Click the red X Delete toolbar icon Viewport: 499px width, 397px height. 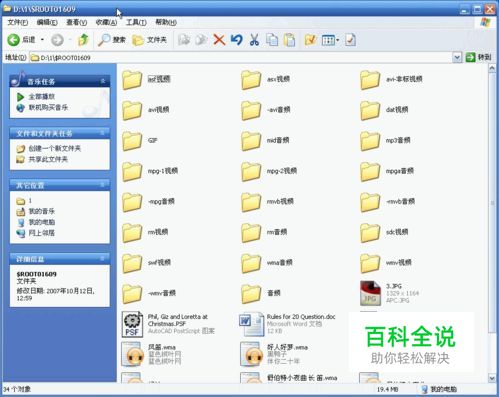click(x=219, y=40)
